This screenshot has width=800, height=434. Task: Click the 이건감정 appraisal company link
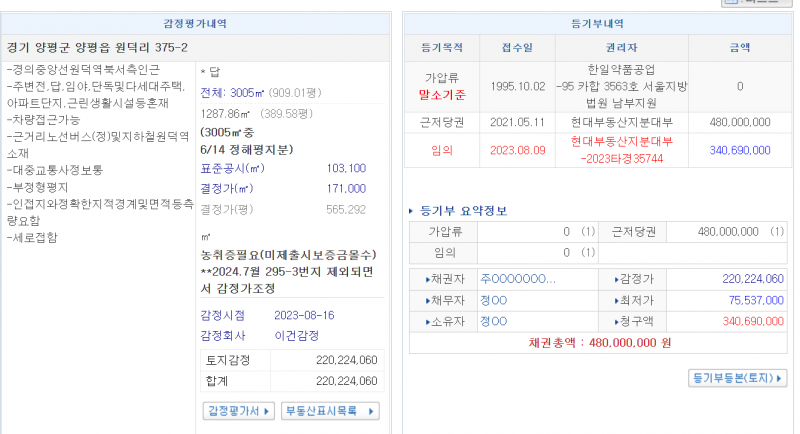295,336
